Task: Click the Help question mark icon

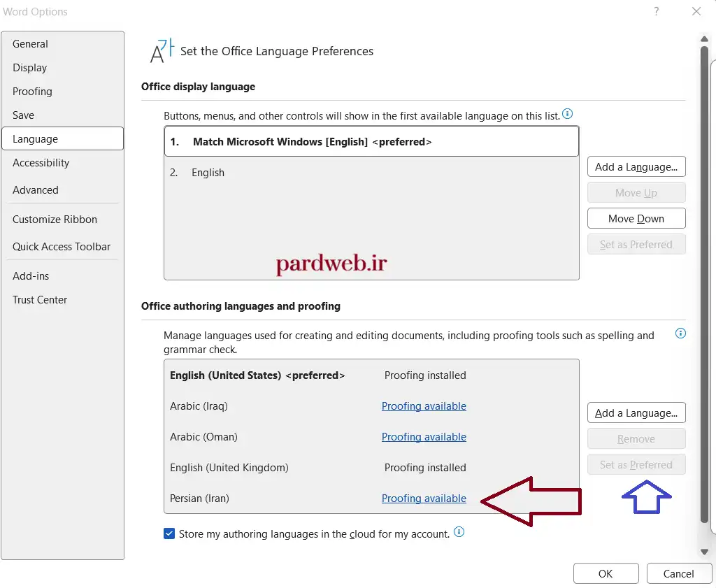Action: [656, 11]
